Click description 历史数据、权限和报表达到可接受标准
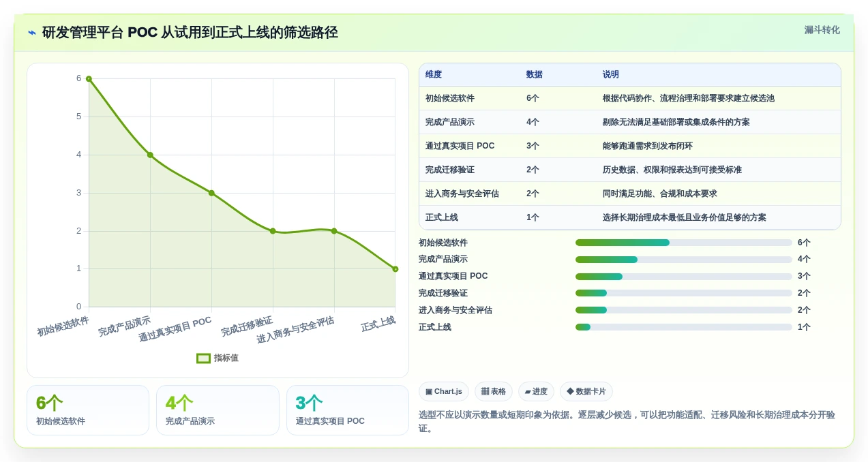Screen dimensions: 868x462 point(672,170)
